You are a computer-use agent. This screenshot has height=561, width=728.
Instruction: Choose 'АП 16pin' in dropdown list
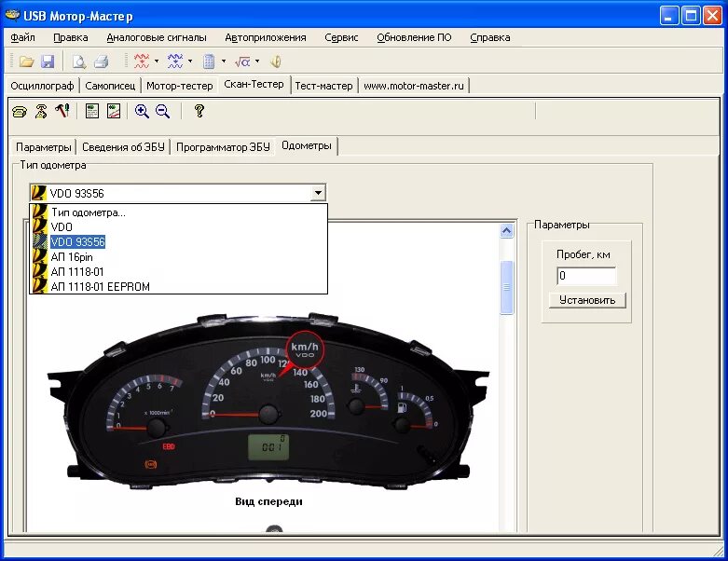click(x=178, y=257)
